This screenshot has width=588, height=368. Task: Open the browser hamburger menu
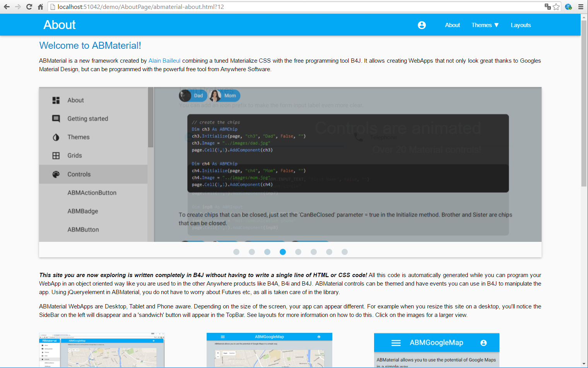click(x=581, y=7)
